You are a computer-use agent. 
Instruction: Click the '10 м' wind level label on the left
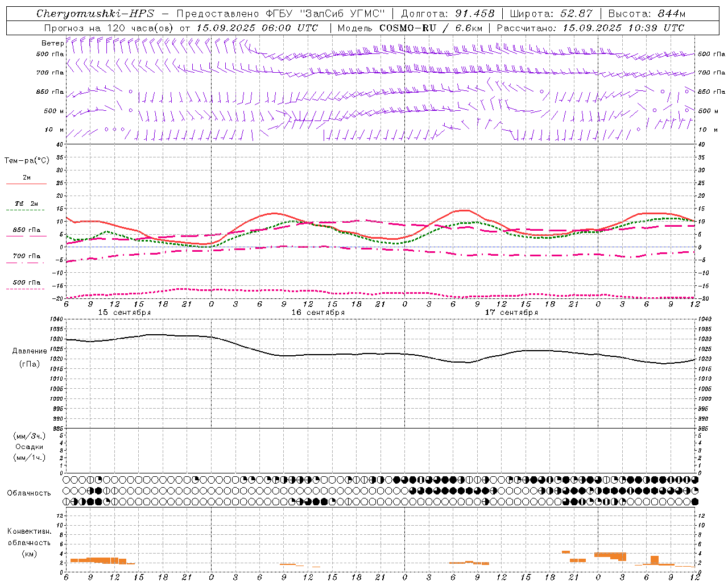(55, 130)
